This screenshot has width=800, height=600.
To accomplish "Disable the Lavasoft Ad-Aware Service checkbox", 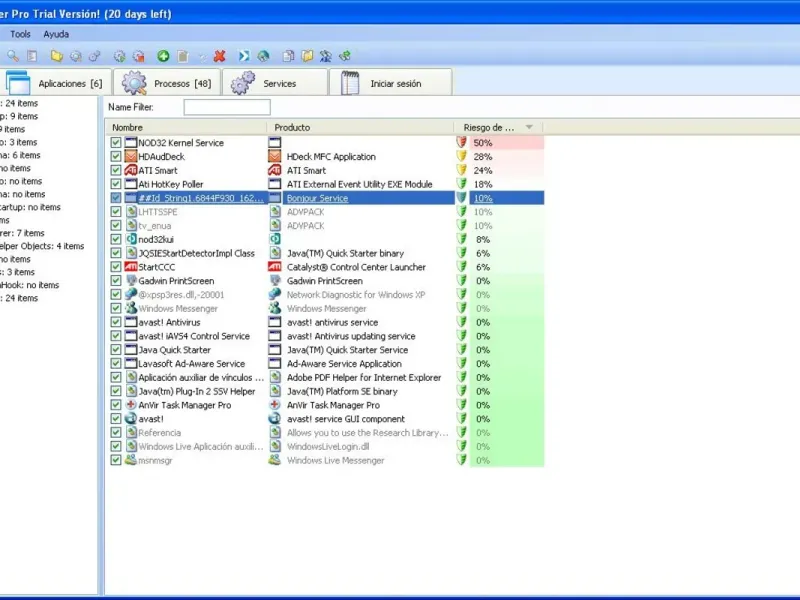I will [116, 363].
